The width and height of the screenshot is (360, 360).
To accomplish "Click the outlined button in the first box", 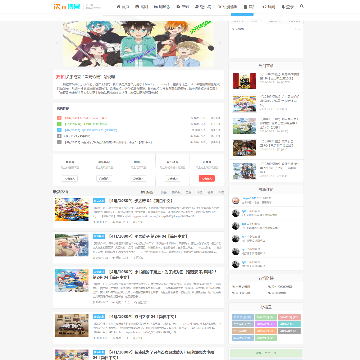I will (70, 179).
